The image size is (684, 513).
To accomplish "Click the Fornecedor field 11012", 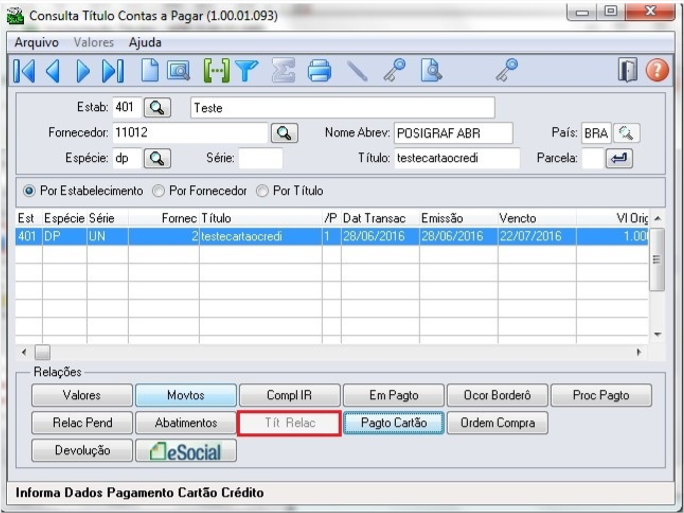I will click(x=190, y=133).
